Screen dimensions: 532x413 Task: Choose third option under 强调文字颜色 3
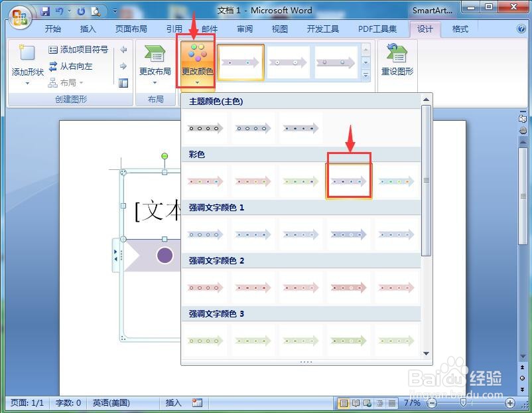(x=300, y=341)
